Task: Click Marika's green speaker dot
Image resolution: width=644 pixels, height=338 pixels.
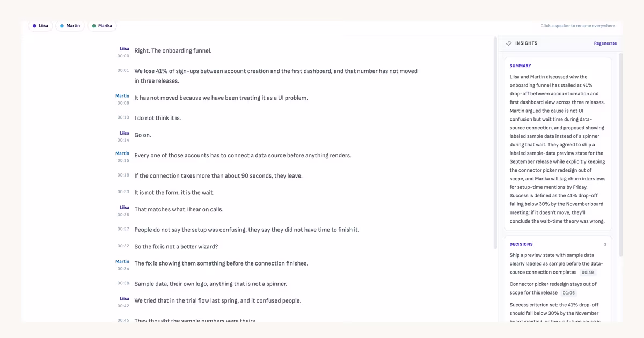Action: [x=94, y=26]
